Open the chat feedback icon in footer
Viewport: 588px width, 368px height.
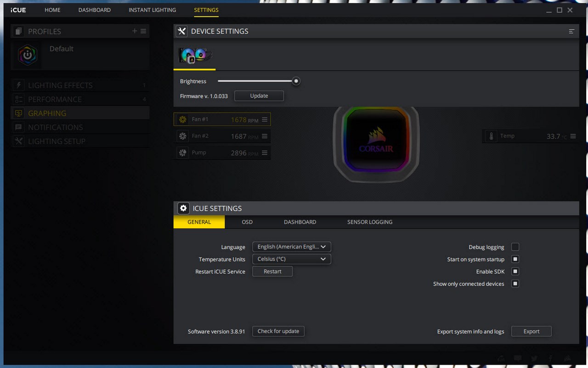[518, 358]
